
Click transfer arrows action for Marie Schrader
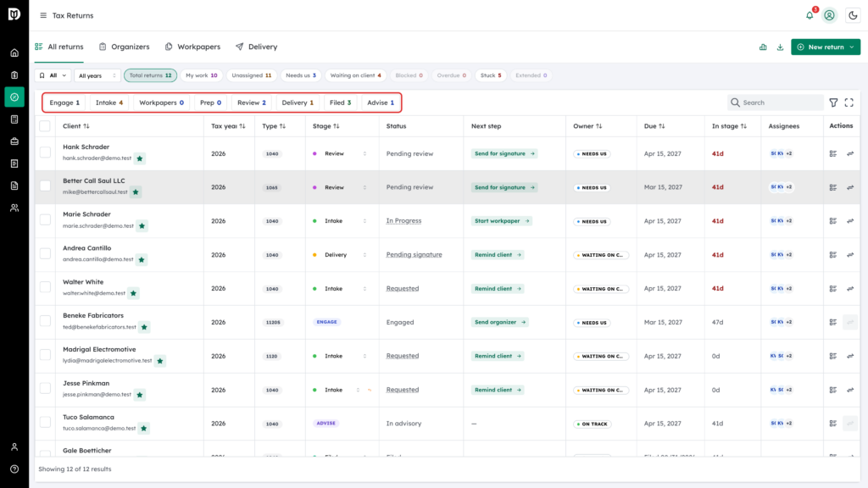850,221
